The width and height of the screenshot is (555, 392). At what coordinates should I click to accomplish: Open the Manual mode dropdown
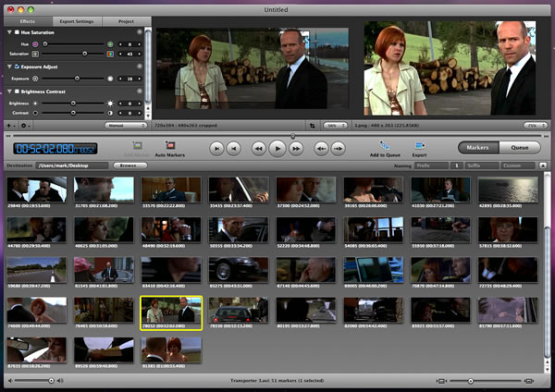[x=126, y=126]
